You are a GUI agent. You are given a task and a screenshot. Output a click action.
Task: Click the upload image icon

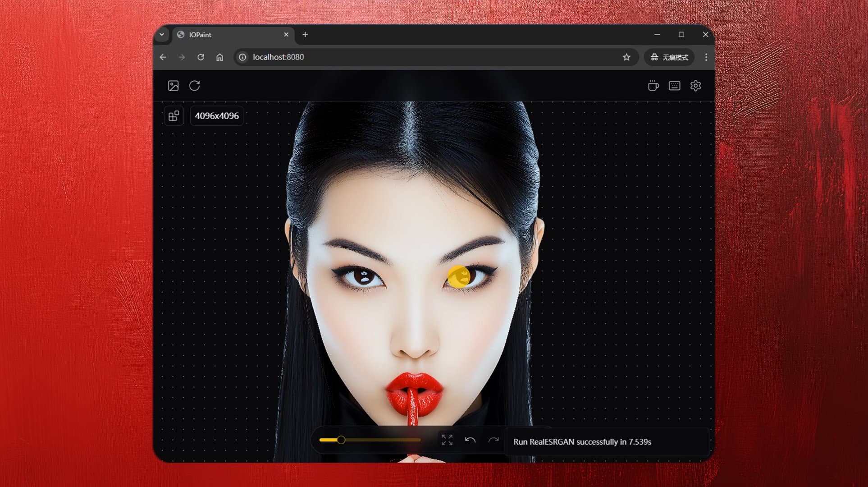click(174, 86)
